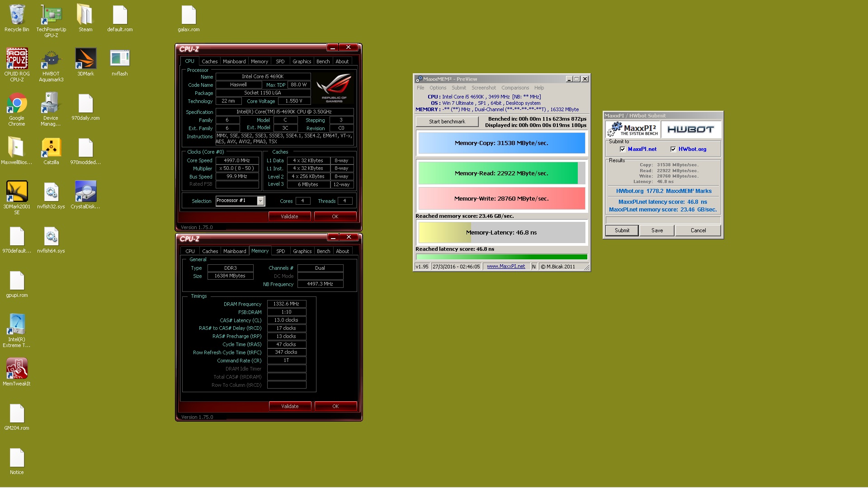Open the MaxxMEM File menu
Viewport: 868px width, 488px height.
pos(420,88)
